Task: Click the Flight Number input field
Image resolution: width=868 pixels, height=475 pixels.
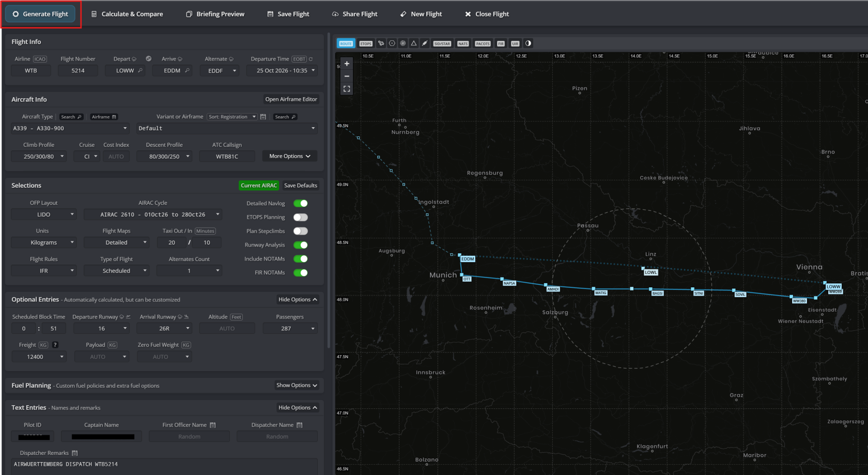Action: coord(78,70)
